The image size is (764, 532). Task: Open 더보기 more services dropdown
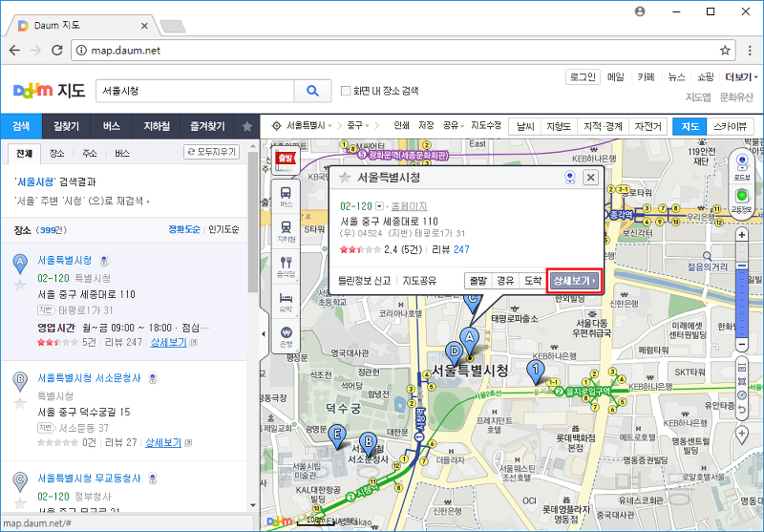point(741,77)
